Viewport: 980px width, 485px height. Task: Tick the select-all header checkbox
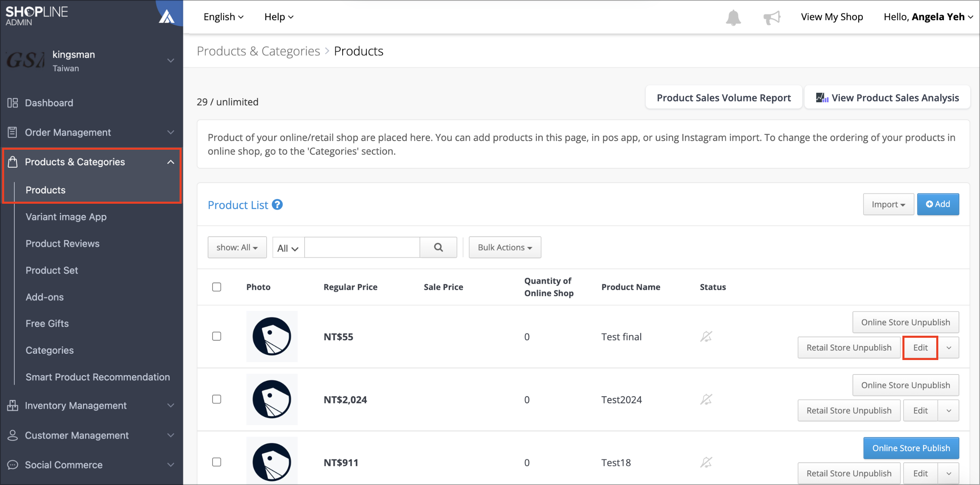[217, 287]
